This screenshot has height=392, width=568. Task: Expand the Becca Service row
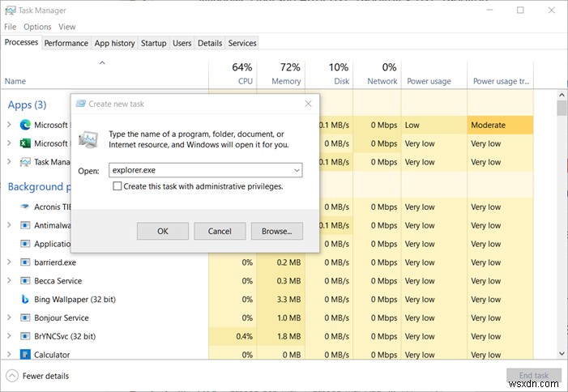9,280
